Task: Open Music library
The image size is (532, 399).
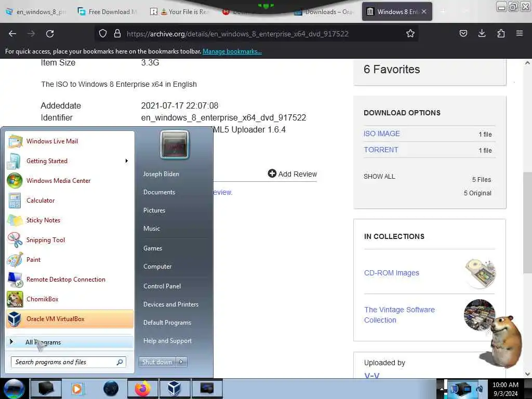Action: tap(151, 229)
